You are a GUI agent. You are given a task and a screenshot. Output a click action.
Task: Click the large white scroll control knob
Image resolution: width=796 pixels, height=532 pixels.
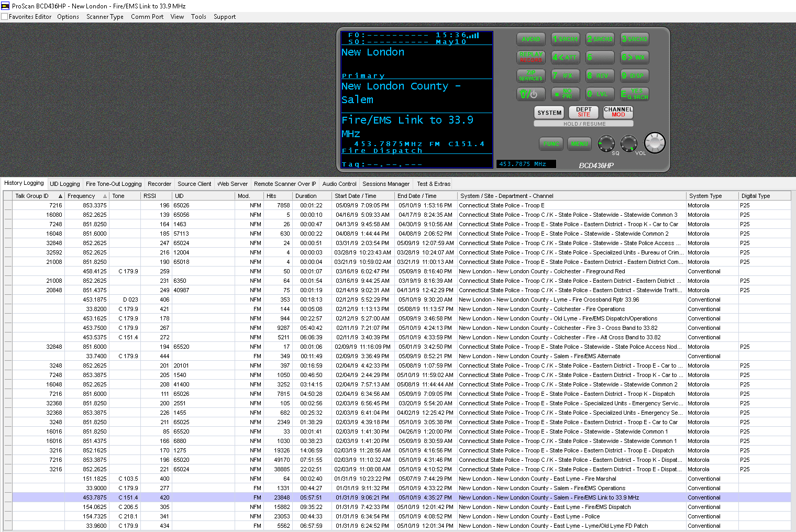click(x=655, y=142)
